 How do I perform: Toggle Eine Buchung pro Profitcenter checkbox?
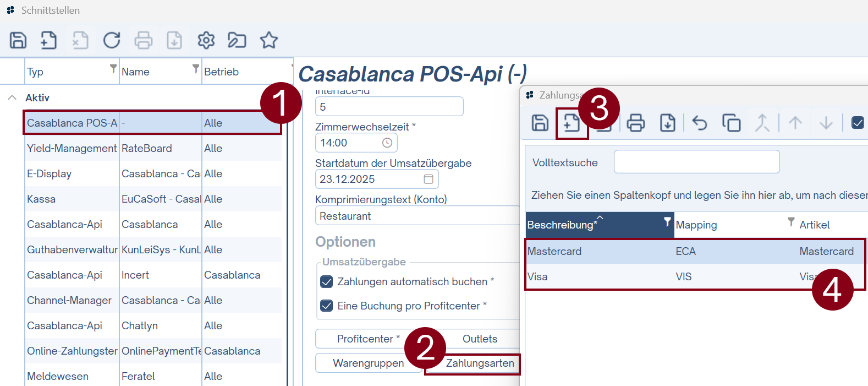[x=326, y=306]
